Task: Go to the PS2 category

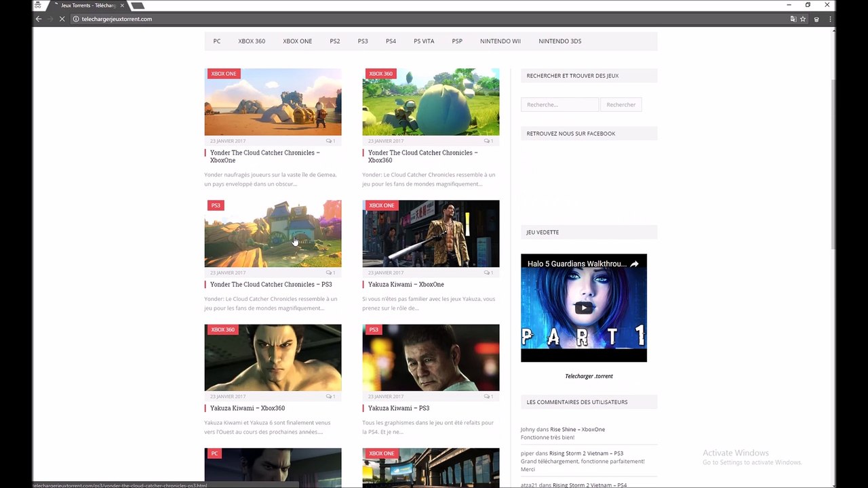Action: 335,41
